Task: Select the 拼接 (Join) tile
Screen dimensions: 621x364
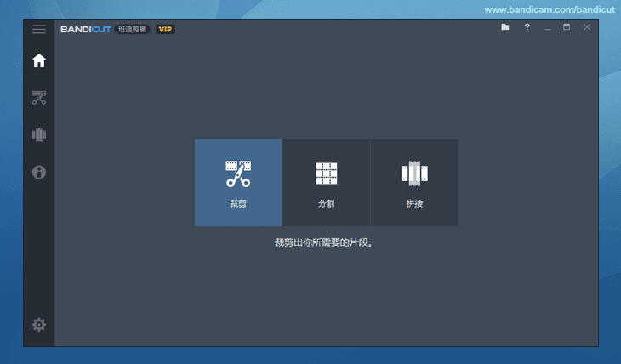Action: pos(414,183)
